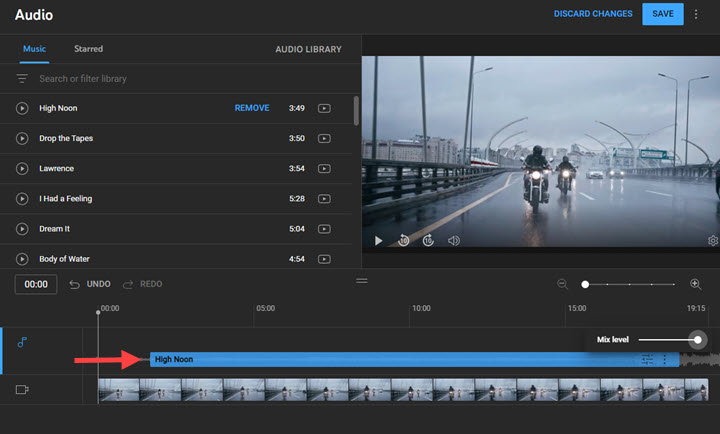Click Discard Changes

(x=593, y=14)
